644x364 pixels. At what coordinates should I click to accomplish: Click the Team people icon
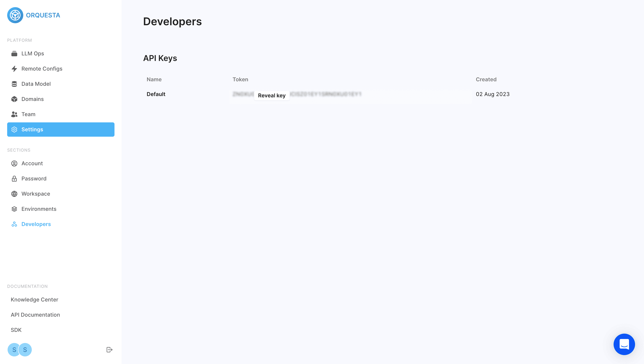[x=14, y=114]
